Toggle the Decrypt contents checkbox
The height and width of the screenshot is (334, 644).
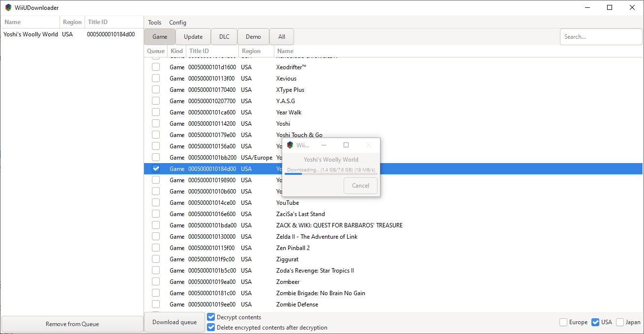pos(211,317)
